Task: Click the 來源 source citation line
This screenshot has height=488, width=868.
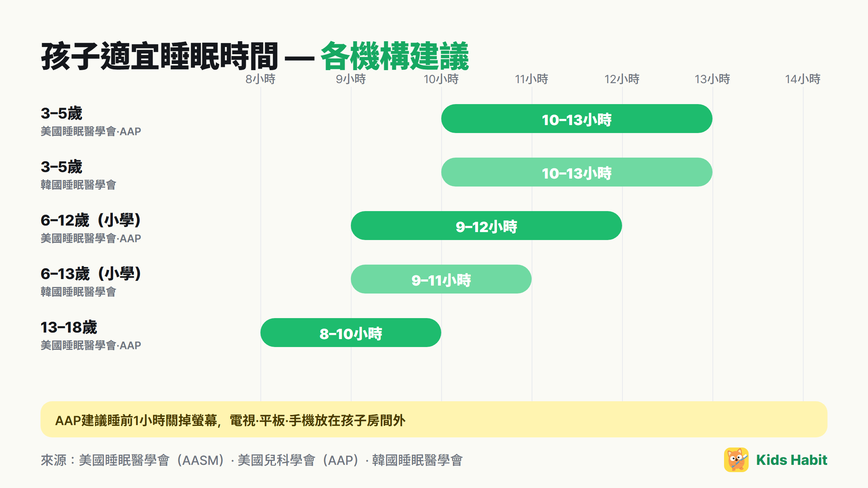Action: pos(252,461)
